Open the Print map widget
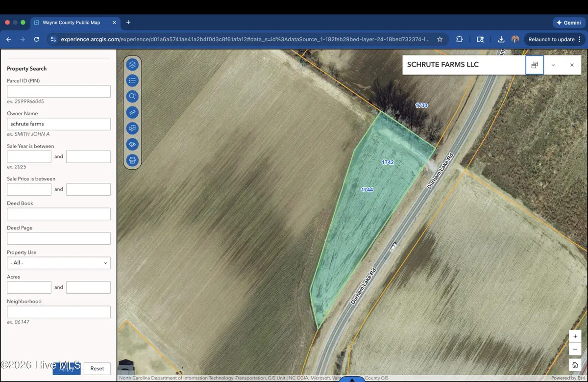Screen dimensions: 588x382 tap(132, 160)
